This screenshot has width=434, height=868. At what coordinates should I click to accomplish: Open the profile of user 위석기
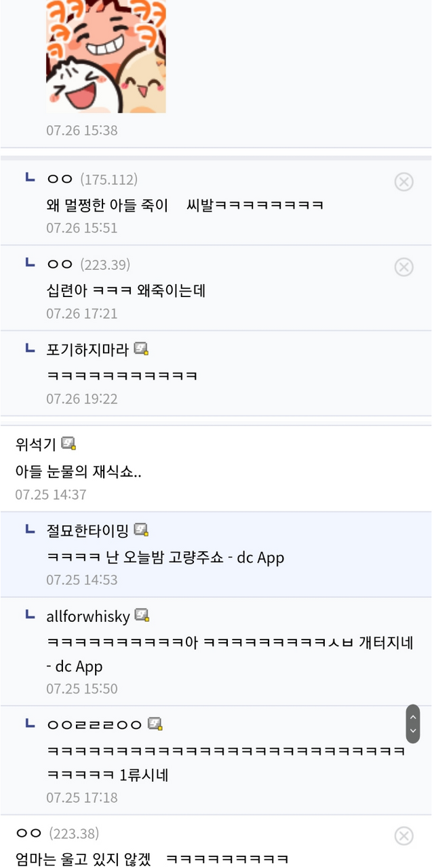[35, 445]
